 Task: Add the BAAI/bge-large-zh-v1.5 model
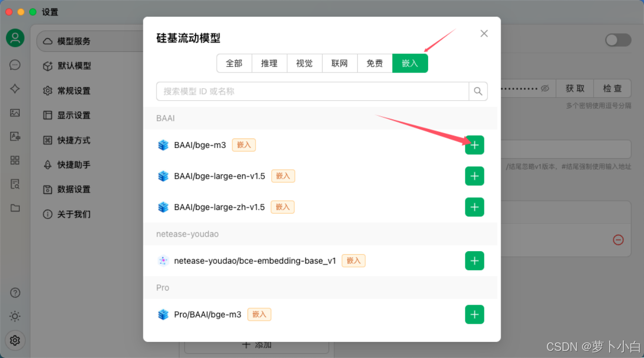(x=474, y=207)
